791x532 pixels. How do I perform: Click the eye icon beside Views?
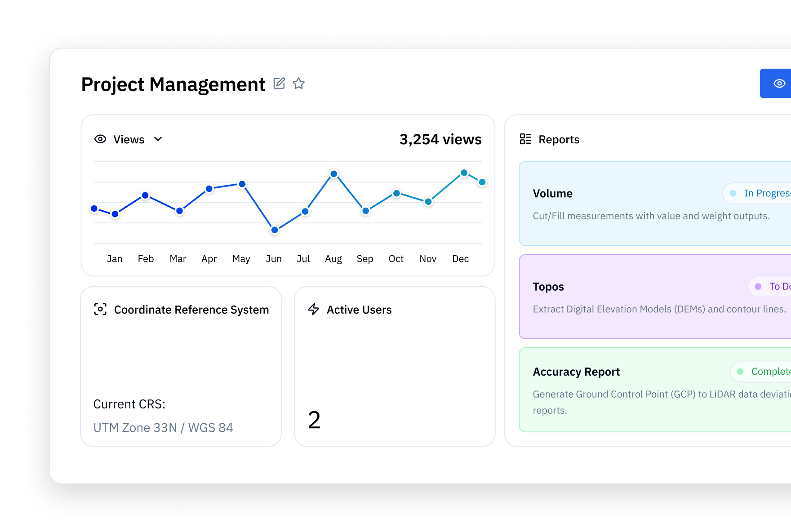100,139
